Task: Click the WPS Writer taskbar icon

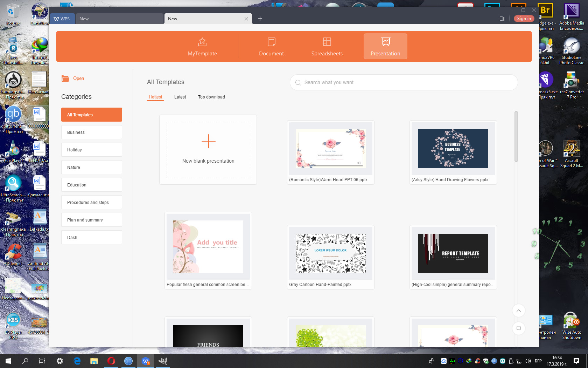Action: pyautogui.click(x=146, y=361)
